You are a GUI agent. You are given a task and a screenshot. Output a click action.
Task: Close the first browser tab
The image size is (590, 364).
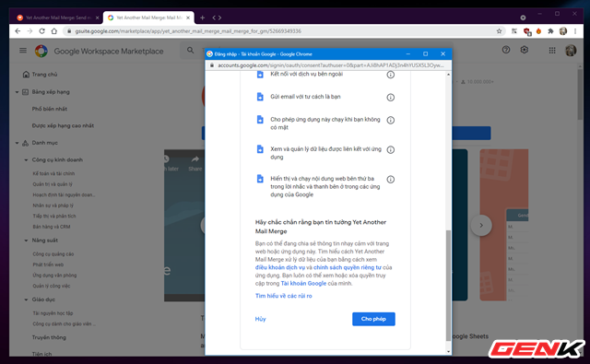click(x=97, y=18)
